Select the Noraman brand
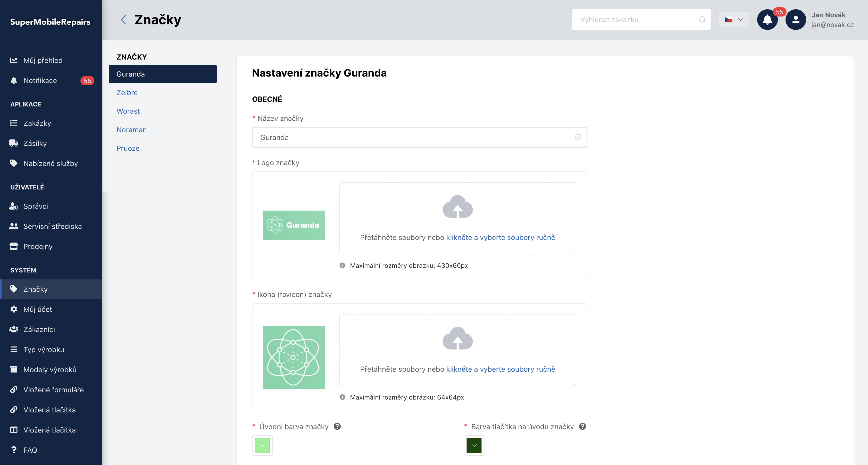The image size is (868, 465). [131, 129]
